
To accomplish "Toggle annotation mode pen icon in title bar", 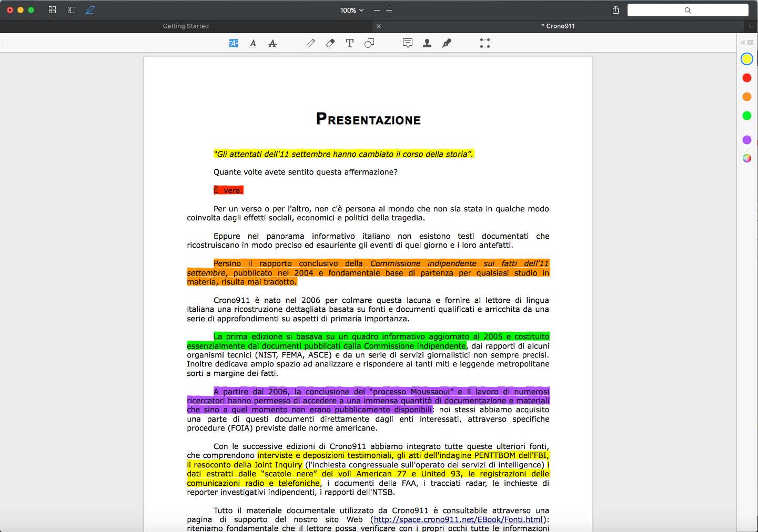I will tap(90, 10).
